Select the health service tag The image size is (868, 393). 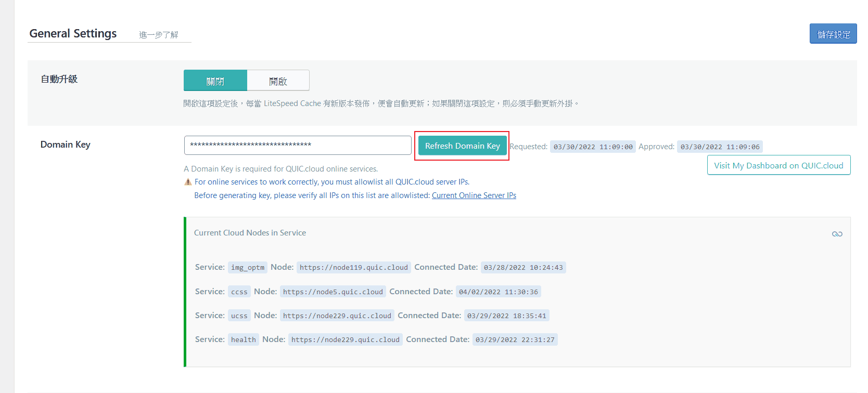pos(243,340)
